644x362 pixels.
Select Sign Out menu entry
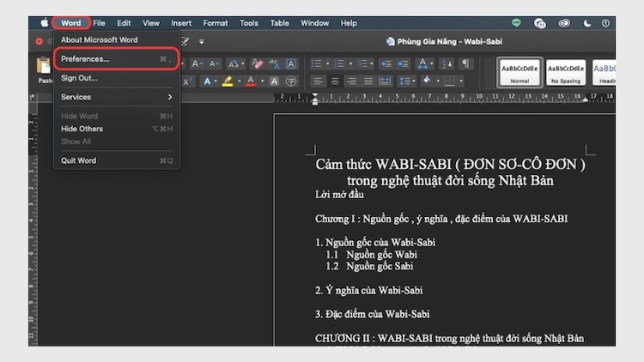click(x=79, y=78)
